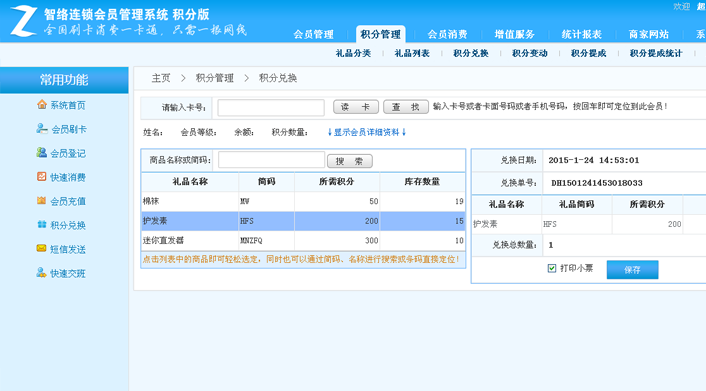Open the 礼品列表 submenu
Screen dimensions: 706x391
412,53
